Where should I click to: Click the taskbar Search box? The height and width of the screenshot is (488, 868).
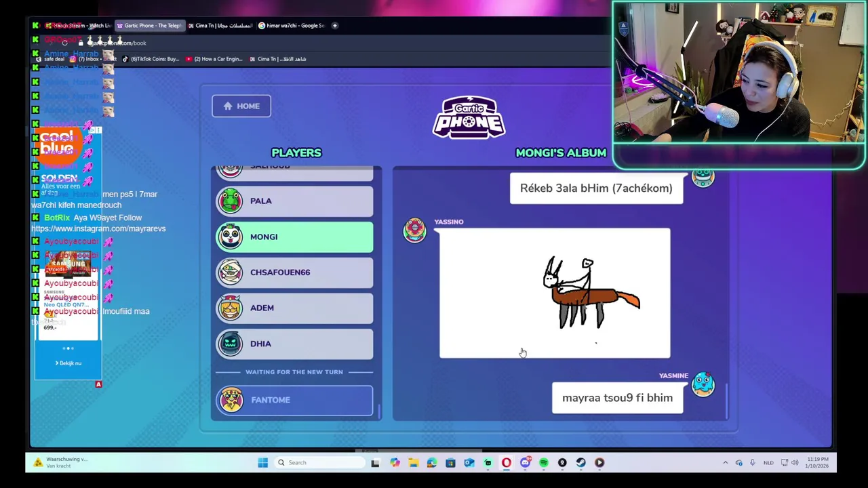coord(320,462)
